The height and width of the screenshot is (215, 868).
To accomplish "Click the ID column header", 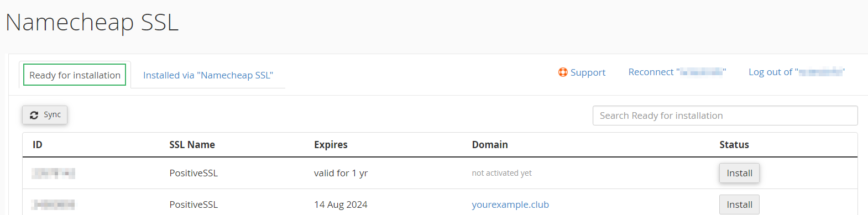I will coord(38,145).
